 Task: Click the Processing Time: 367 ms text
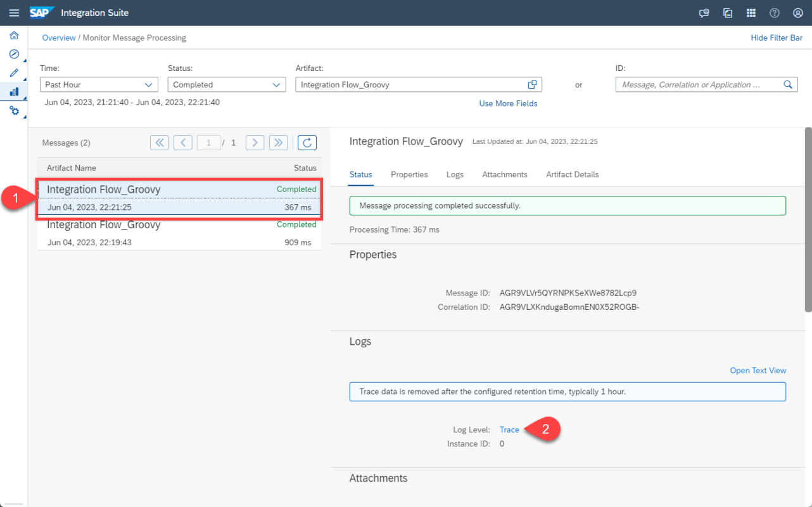pyautogui.click(x=395, y=229)
